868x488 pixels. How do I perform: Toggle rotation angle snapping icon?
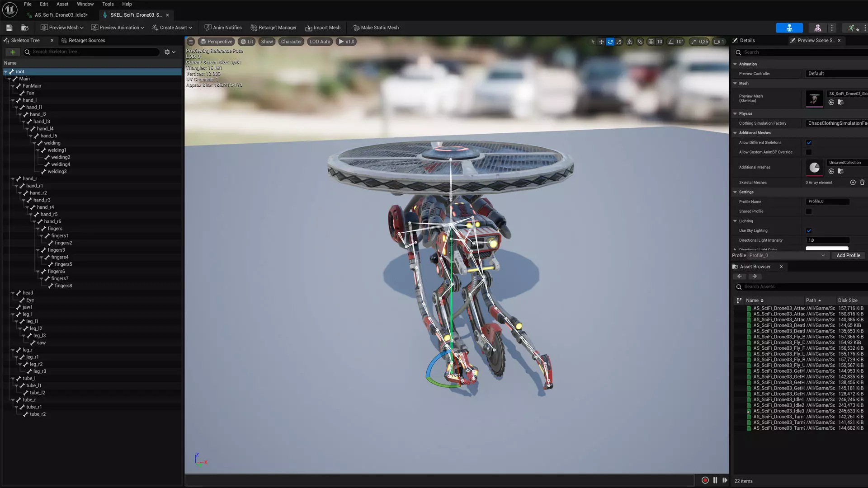click(x=671, y=42)
